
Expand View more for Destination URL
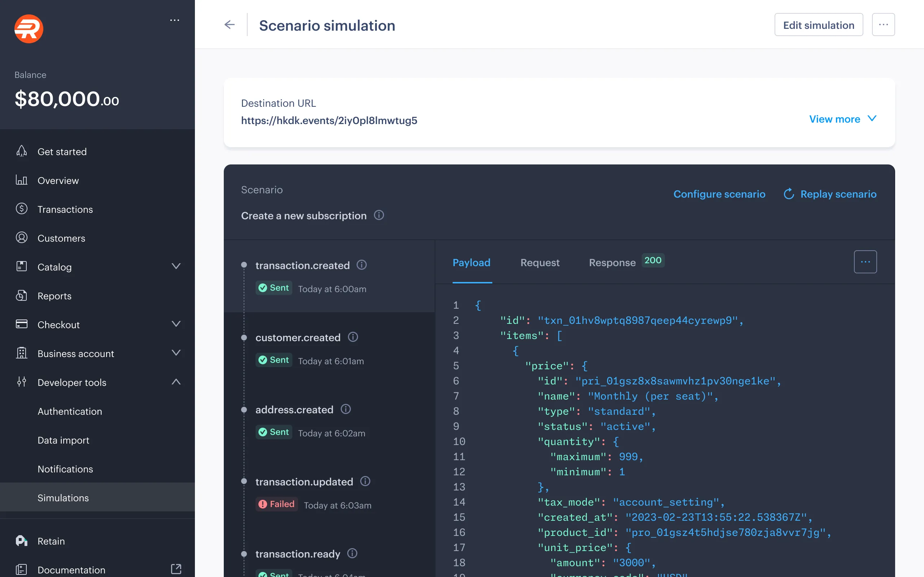[x=843, y=119]
